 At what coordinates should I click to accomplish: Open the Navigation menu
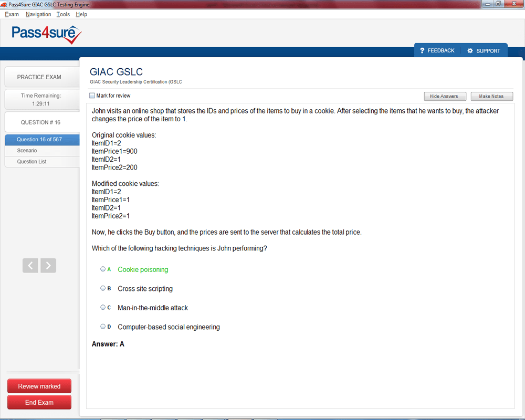(x=38, y=15)
